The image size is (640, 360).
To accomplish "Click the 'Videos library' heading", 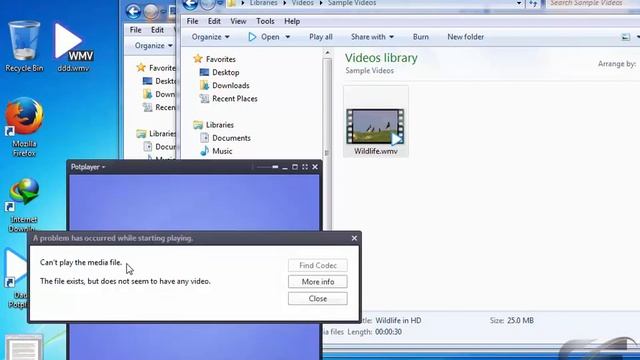I will (x=381, y=58).
